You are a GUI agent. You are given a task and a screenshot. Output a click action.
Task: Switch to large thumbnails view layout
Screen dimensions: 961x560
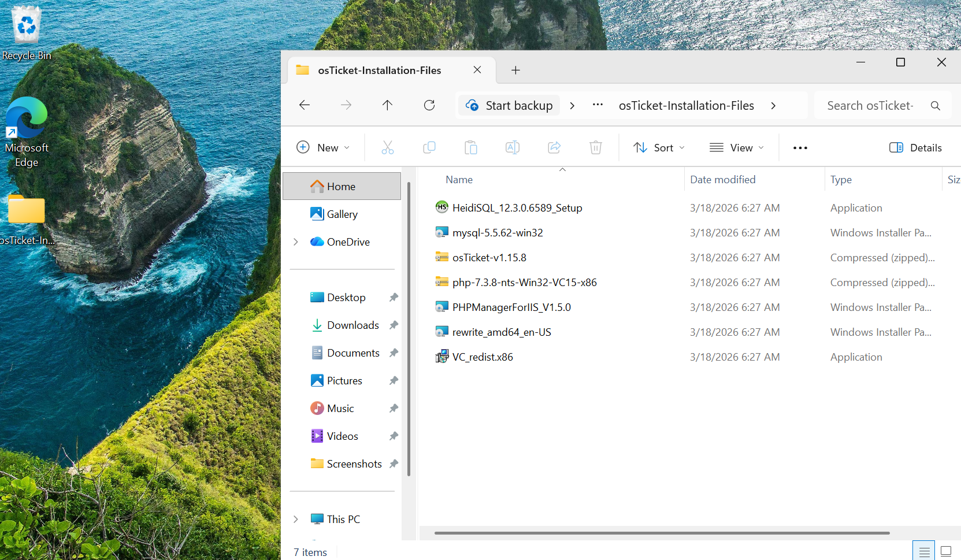click(946, 551)
